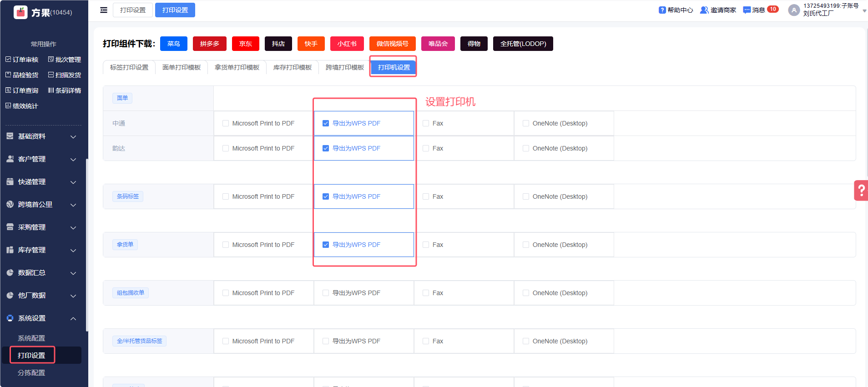Download the 菜鸟 print component
This screenshot has width=868, height=387.
(173, 44)
